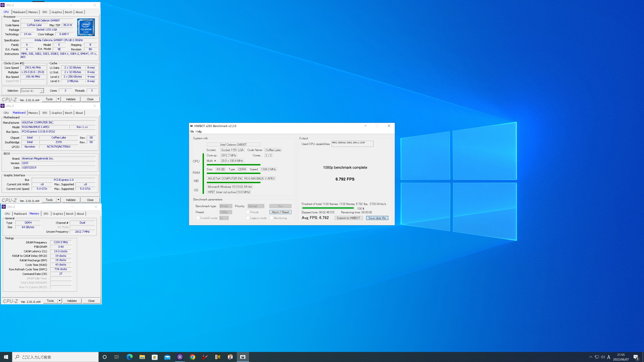Click the CPU-Z icon in the Mainboard window title bar
The height and width of the screenshot is (362, 644).
pyautogui.click(x=3, y=106)
